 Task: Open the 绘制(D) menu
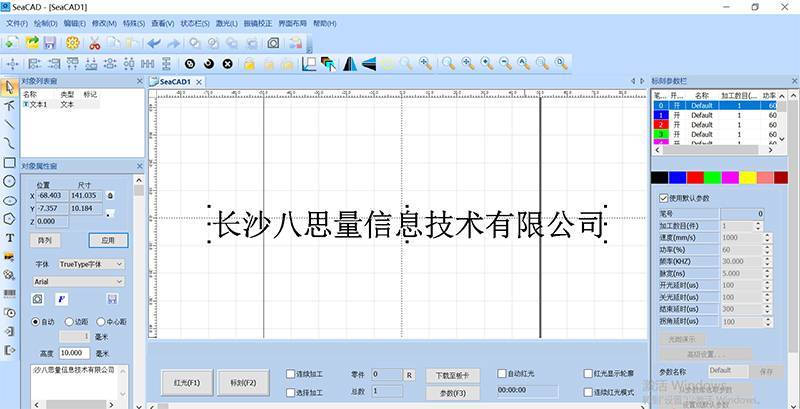click(x=46, y=23)
